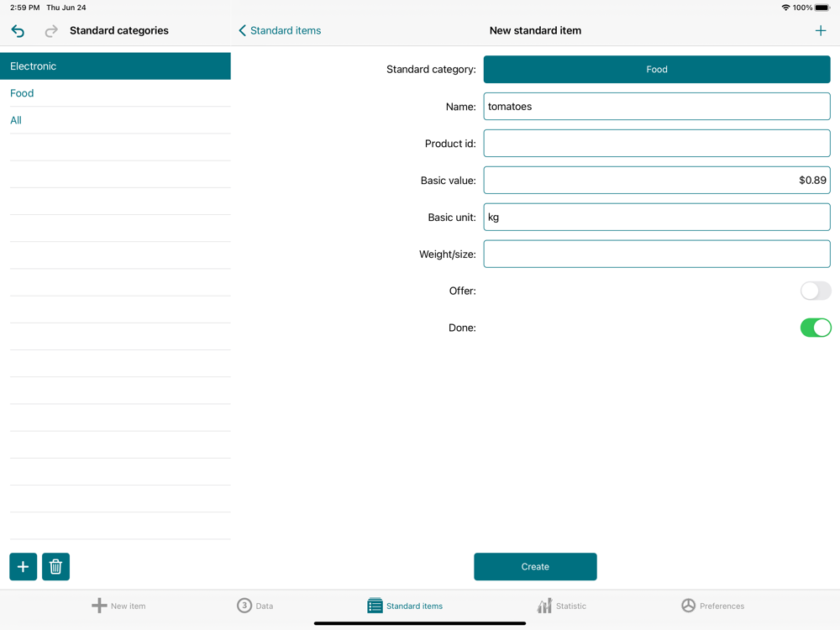Tap the date Thu Jun 24
This screenshot has height=630, width=840.
[66, 8]
